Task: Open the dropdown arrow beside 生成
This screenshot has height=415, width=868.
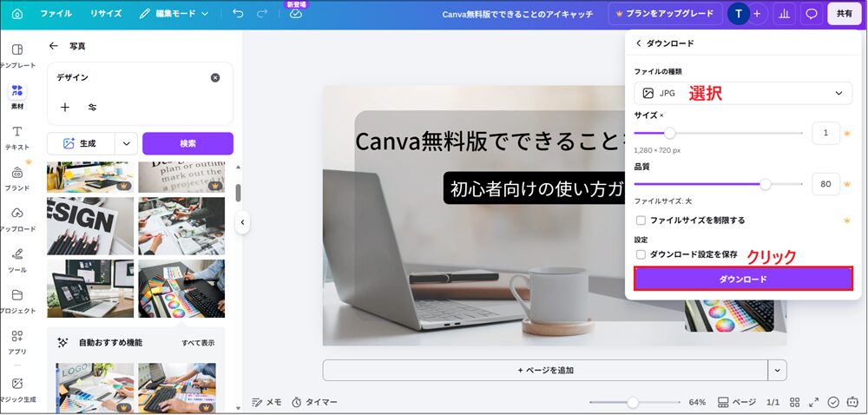Action: pyautogui.click(x=126, y=143)
